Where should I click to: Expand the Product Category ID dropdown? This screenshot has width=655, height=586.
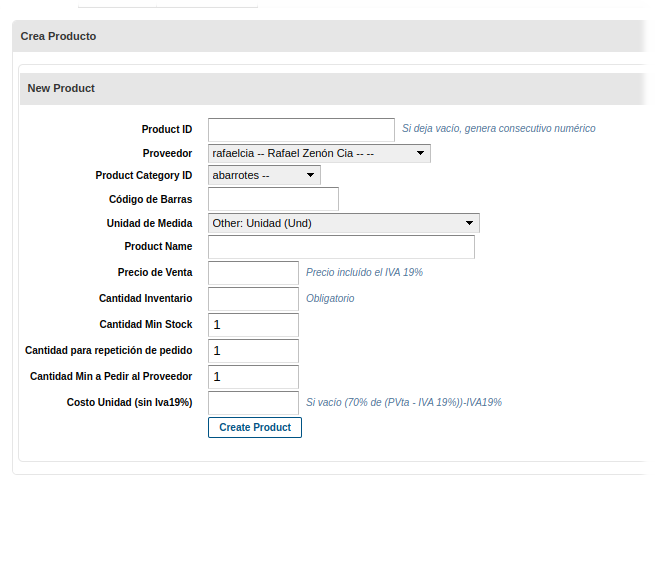[x=264, y=176]
